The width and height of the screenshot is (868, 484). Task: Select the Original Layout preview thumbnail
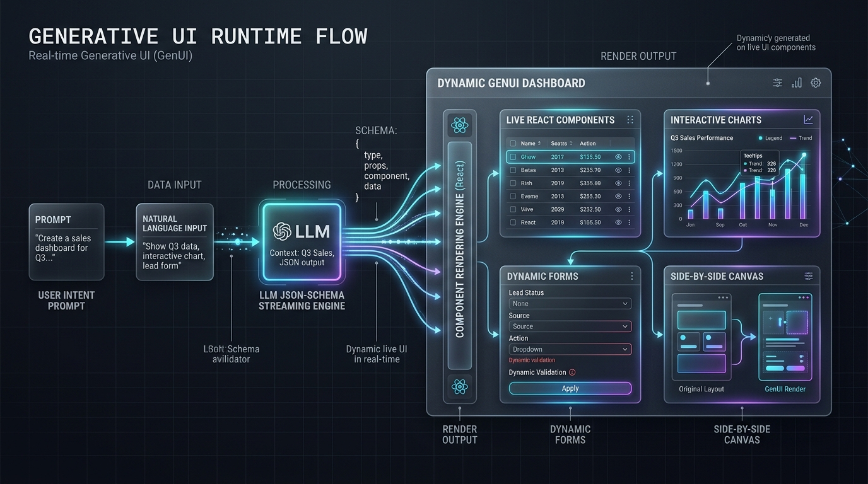click(701, 337)
